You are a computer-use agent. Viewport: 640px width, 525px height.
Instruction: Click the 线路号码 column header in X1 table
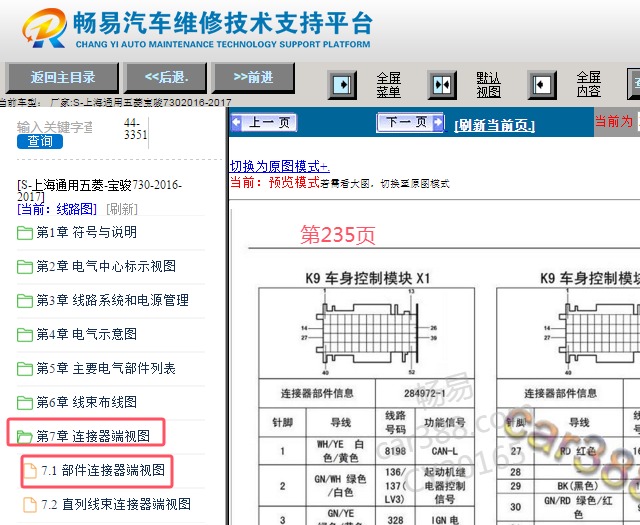(395, 422)
